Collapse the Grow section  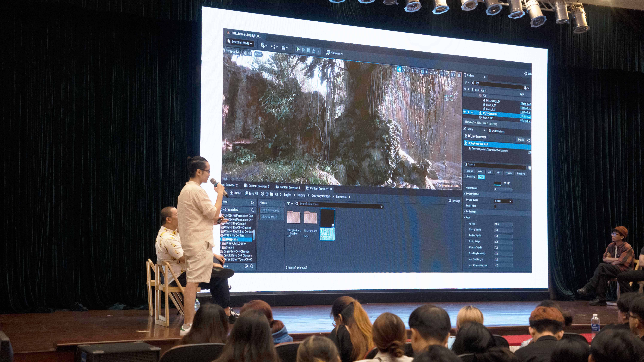465,217
